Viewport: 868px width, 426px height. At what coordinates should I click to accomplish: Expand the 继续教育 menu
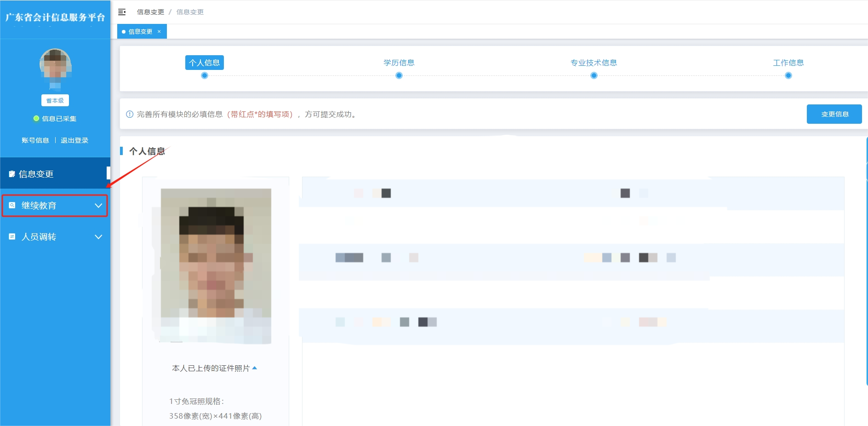55,206
